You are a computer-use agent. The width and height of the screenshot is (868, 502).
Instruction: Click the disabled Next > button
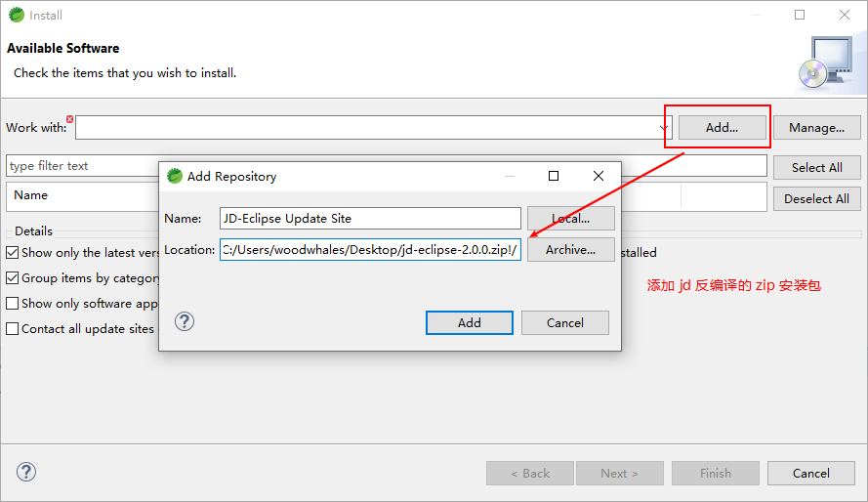pos(619,474)
